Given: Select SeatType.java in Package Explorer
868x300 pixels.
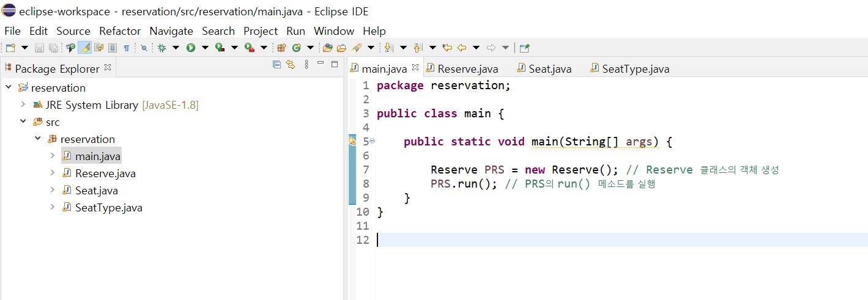Looking at the screenshot, I should click(x=102, y=208).
